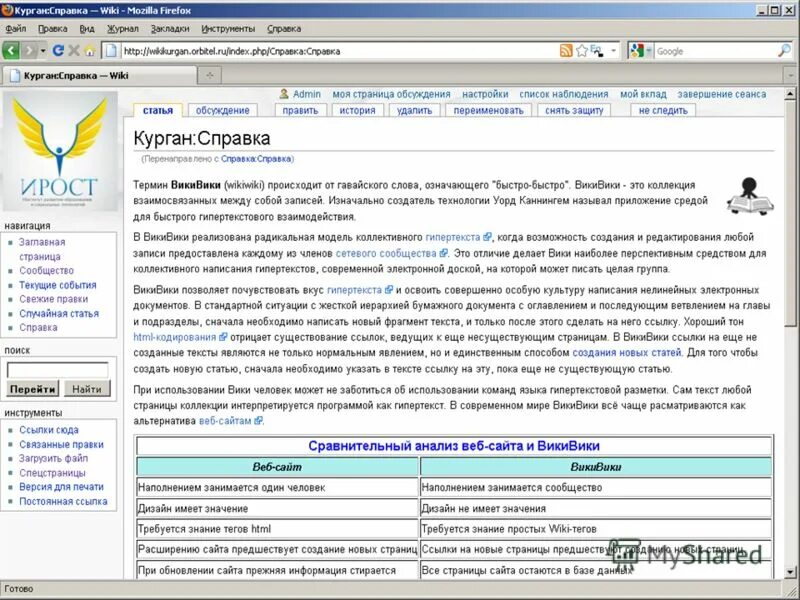Click завершение сеанса to log out
Viewport: 800px width, 600px height.
[722, 94]
